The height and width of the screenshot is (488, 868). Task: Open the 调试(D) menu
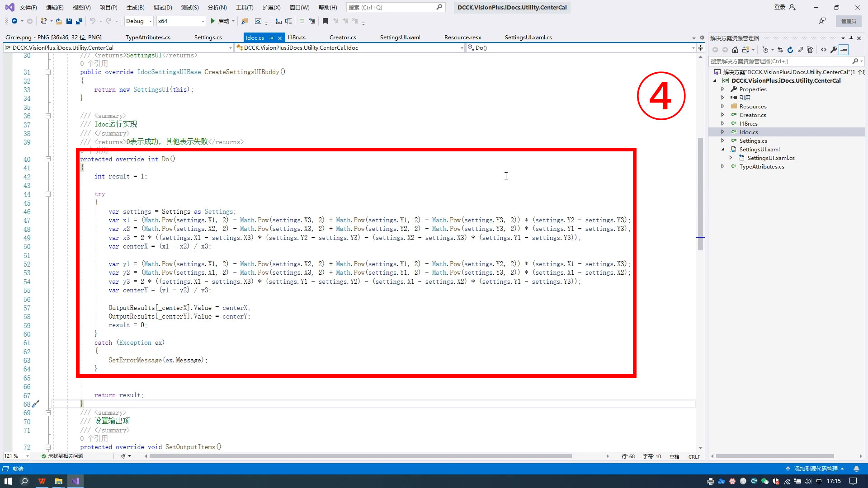[x=163, y=7]
